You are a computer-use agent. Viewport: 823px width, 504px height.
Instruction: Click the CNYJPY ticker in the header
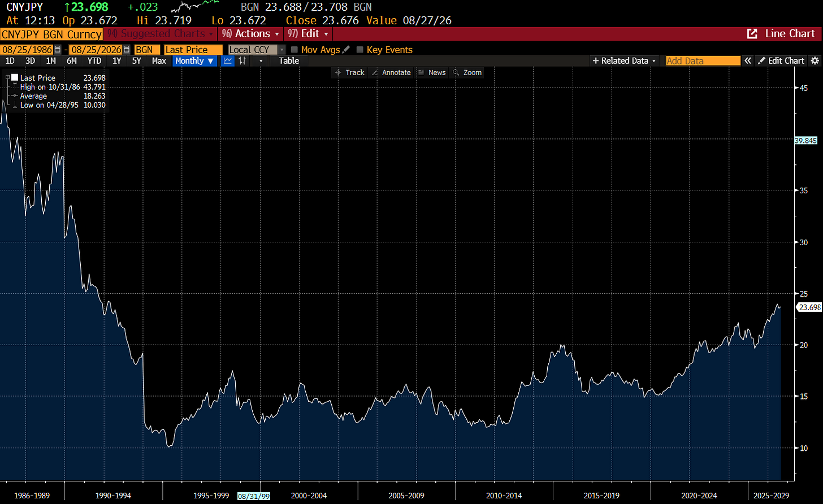pos(24,7)
